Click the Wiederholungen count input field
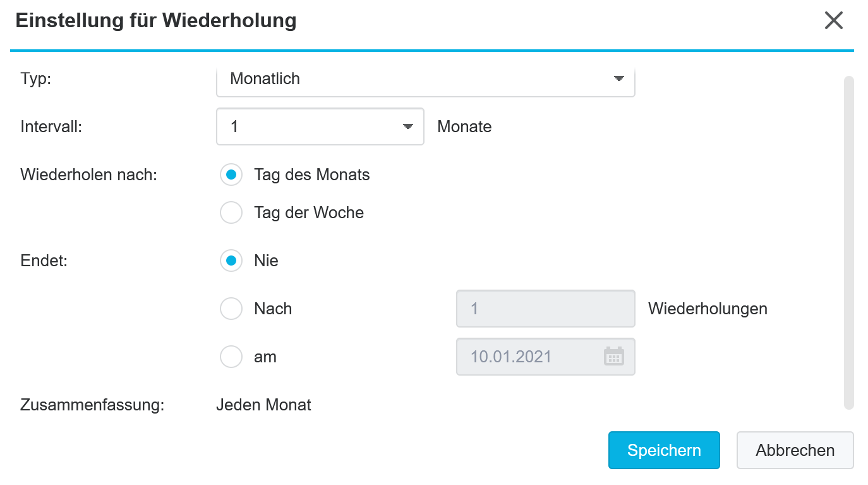 [545, 309]
